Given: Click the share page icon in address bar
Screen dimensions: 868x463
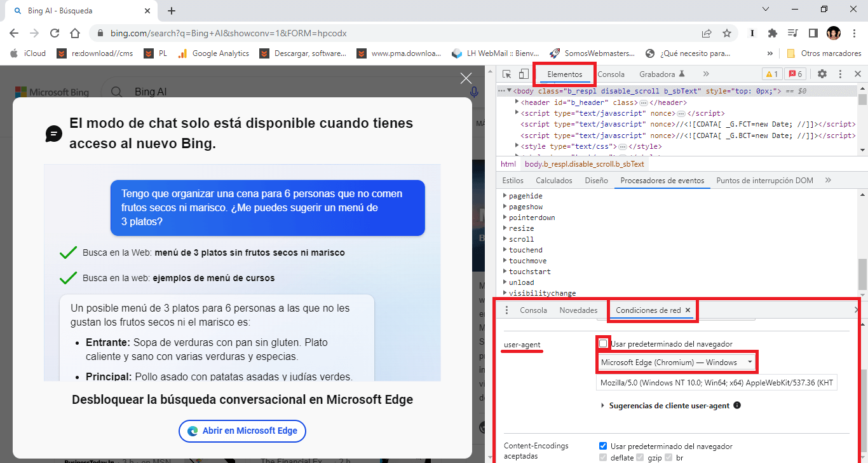Looking at the screenshot, I should (707, 33).
